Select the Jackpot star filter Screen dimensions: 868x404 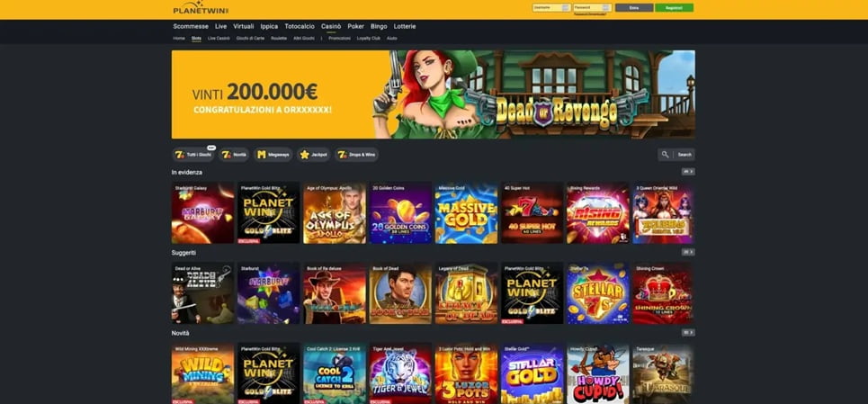click(x=314, y=155)
